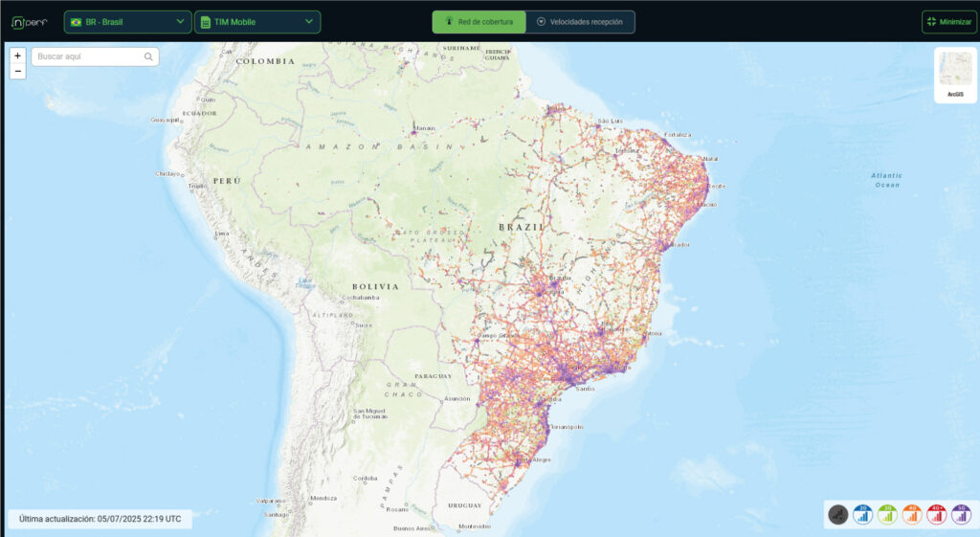Click the Montevideo city label

point(475,526)
